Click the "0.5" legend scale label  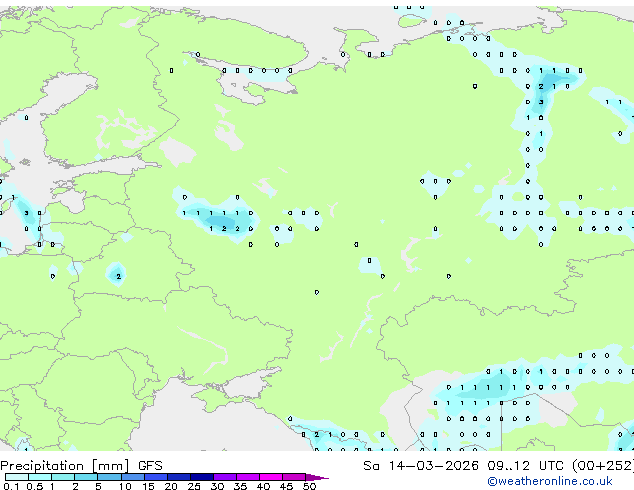tap(35, 486)
